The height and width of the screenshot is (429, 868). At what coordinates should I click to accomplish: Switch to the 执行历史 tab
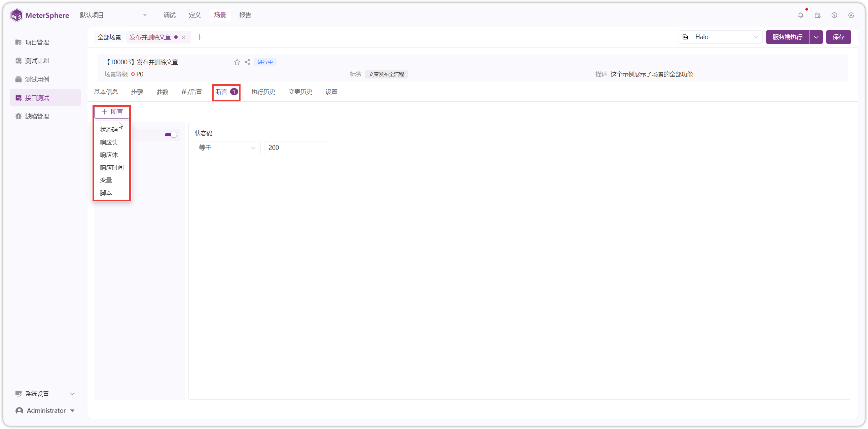[x=263, y=92]
